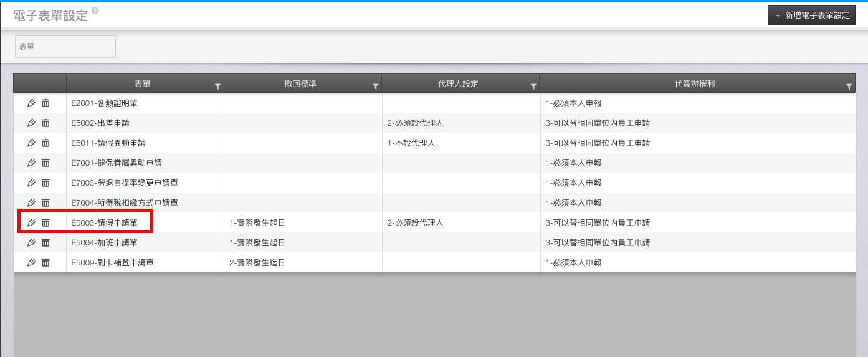Viewport: 868px width, 357px height.
Task: Delete the E5009-刷卡補登申請單 row via trash icon
Action: coord(45,262)
